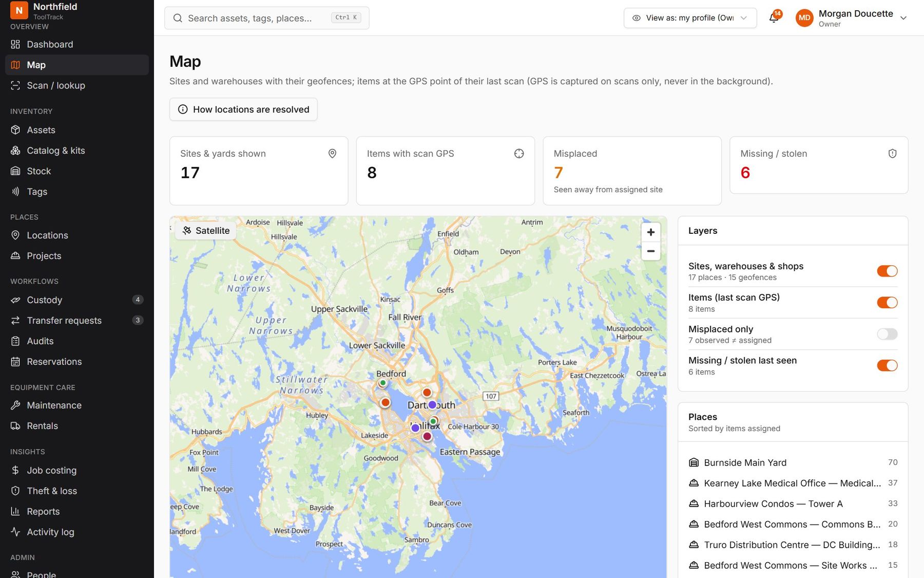Open How locations are resolved
The height and width of the screenshot is (578, 924).
pyautogui.click(x=243, y=109)
